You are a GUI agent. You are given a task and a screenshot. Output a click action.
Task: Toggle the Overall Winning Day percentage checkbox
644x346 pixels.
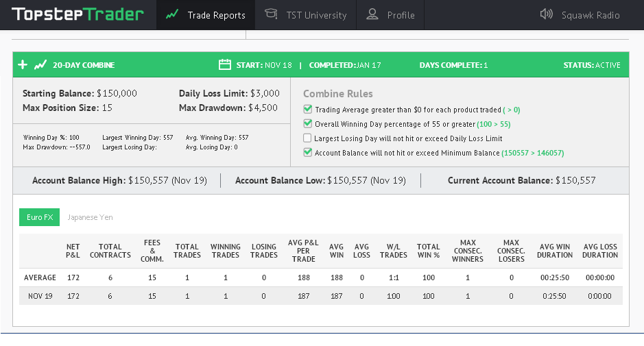[x=308, y=123]
